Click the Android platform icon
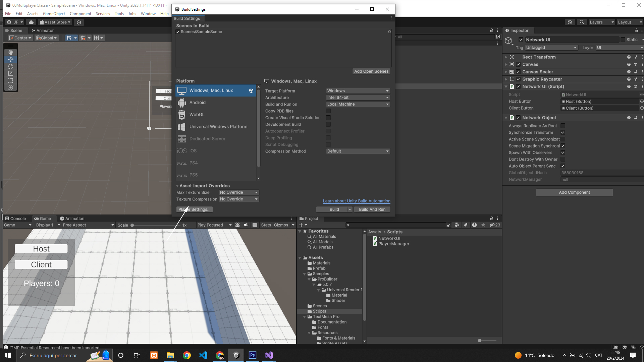This screenshot has height=362, width=644. point(182,103)
